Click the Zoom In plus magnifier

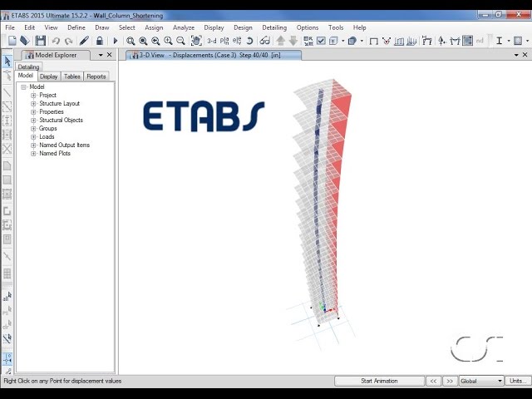(x=168, y=41)
